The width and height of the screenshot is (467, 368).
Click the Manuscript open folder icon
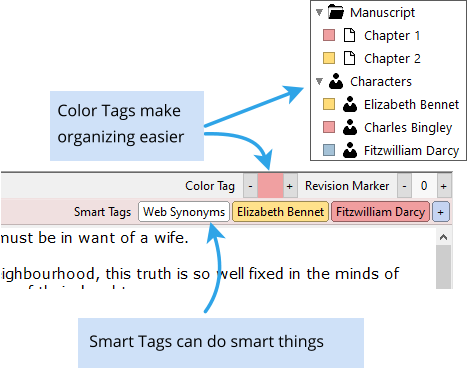[336, 12]
